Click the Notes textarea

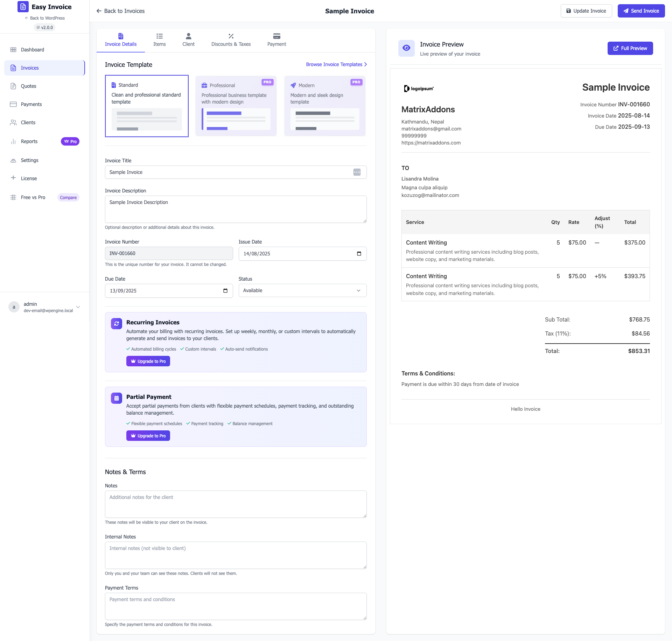coord(236,504)
